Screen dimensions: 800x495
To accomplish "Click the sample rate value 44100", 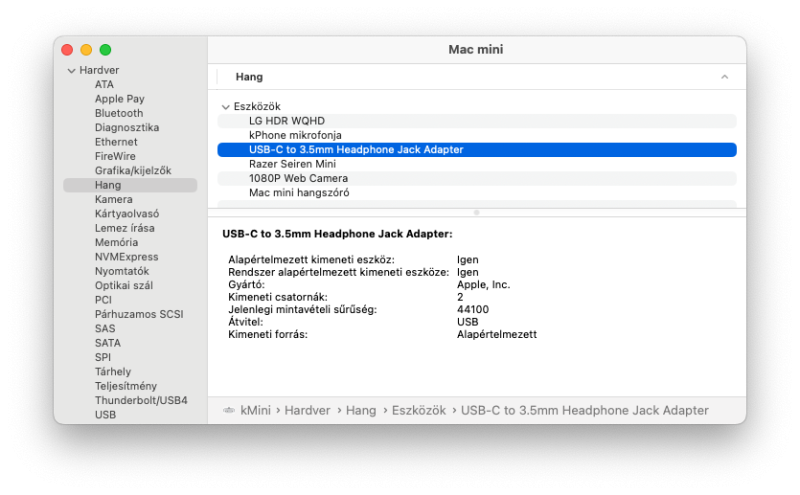I will point(472,310).
